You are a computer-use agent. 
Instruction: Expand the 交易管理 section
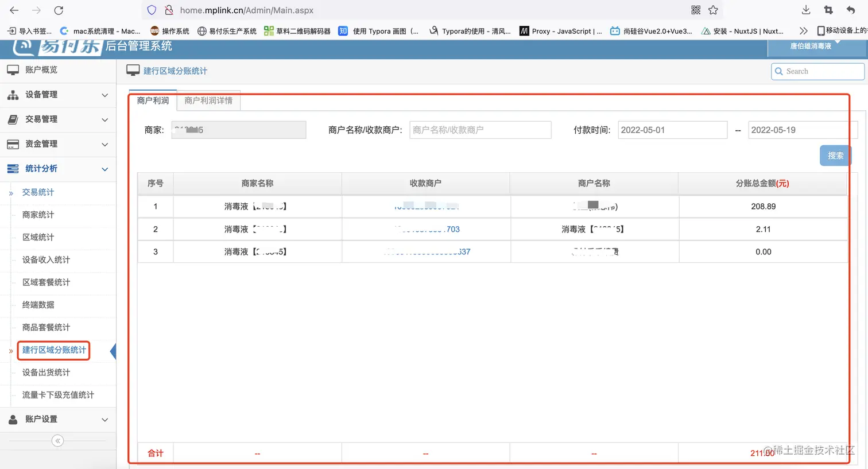(x=105, y=119)
